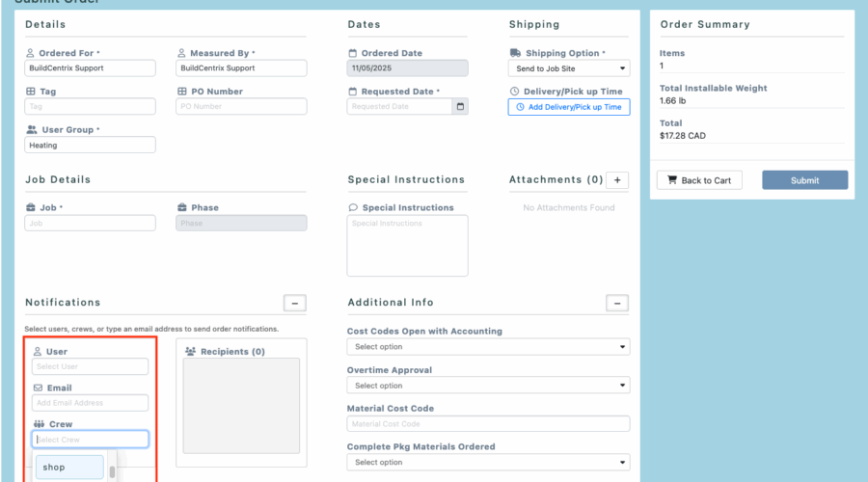Click into the PO Number field
The image size is (868, 482).
click(241, 106)
